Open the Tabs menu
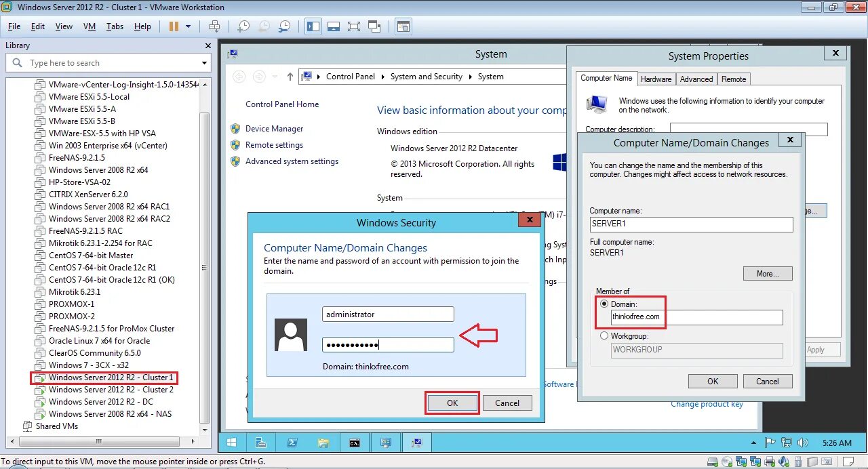Viewport: 868px width, 469px height. [x=115, y=26]
